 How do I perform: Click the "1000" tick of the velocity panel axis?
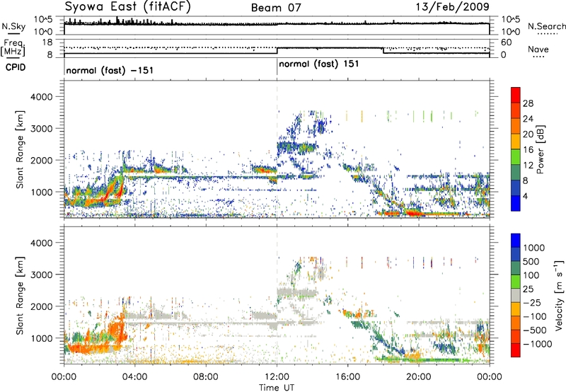(42, 338)
